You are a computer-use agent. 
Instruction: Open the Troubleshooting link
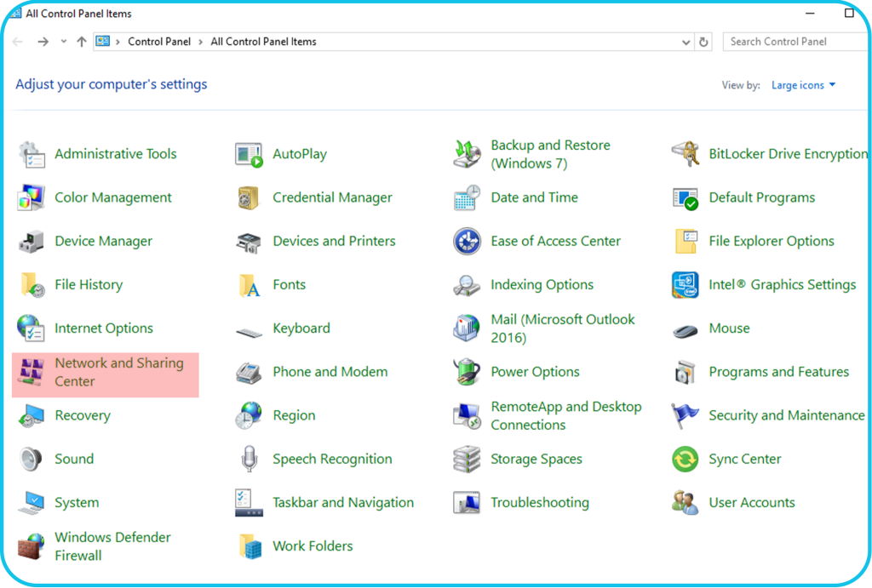point(539,503)
